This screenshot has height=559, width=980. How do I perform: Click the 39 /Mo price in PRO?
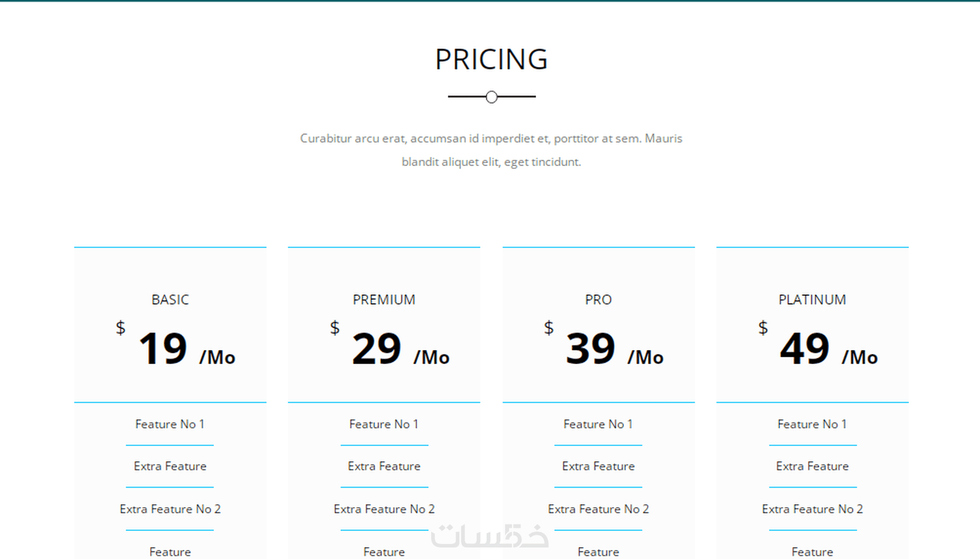tap(615, 349)
